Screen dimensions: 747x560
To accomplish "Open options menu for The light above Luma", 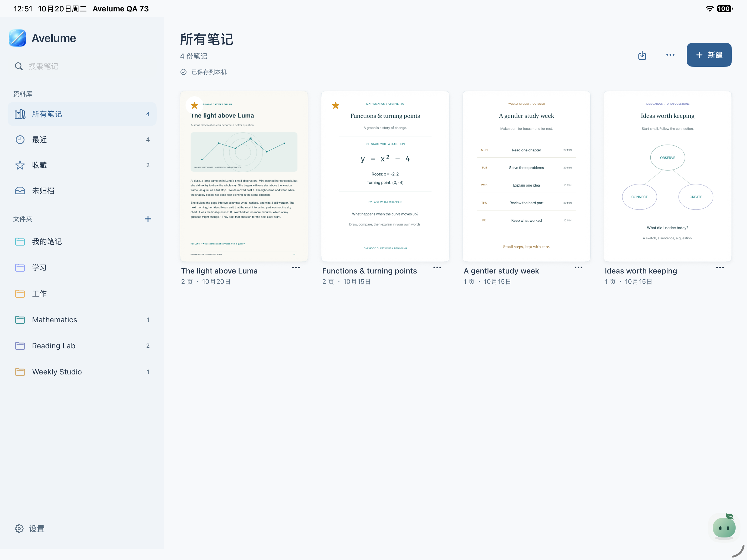I will pyautogui.click(x=296, y=267).
